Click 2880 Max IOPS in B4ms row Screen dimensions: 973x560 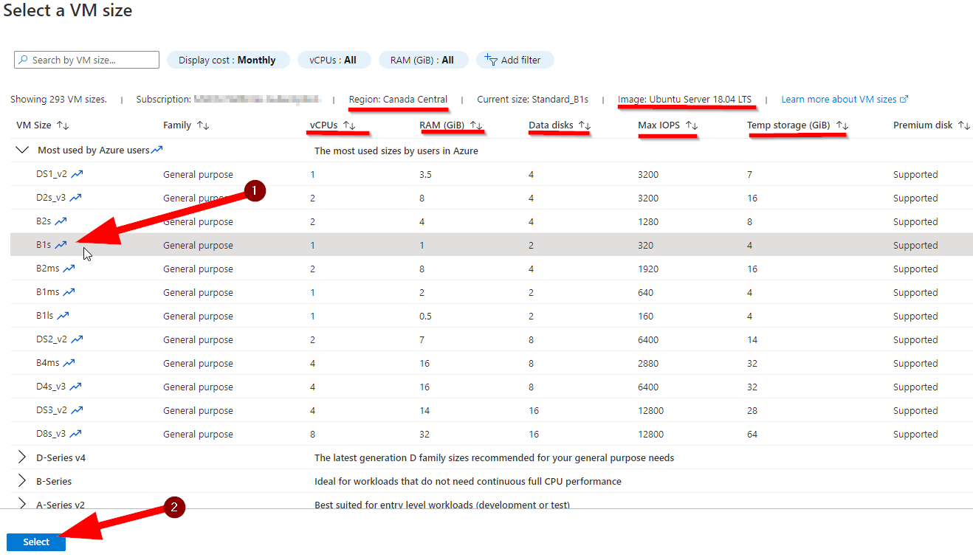point(648,363)
